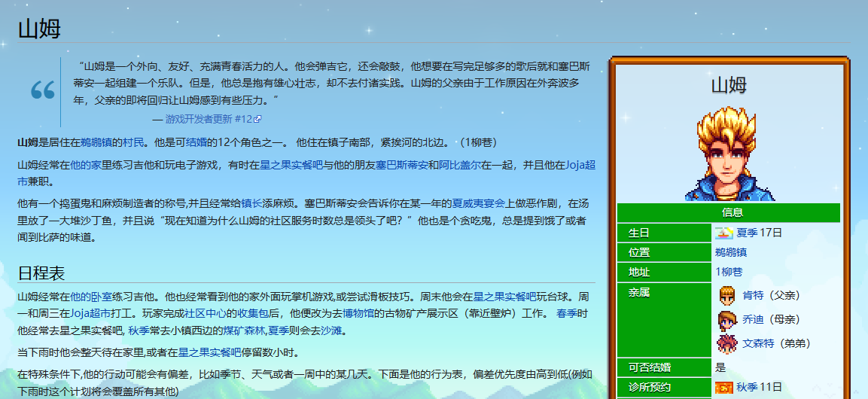This screenshot has width=868, height=399.
Task: Open the 沙滩 link
Action: [331, 331]
